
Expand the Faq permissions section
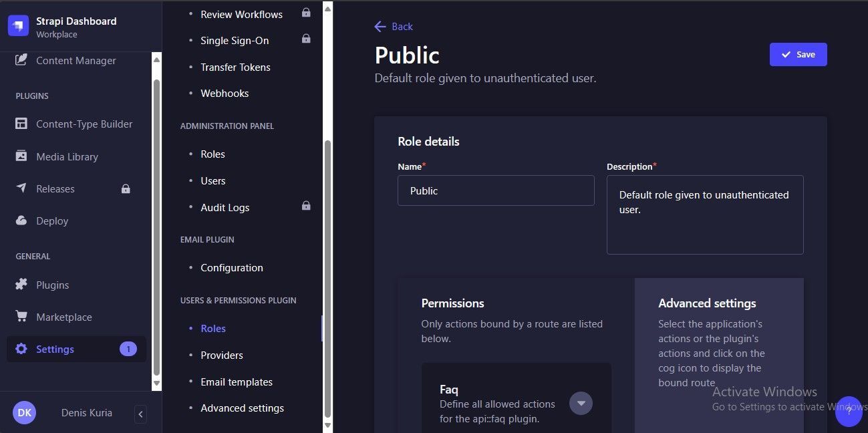click(x=581, y=403)
